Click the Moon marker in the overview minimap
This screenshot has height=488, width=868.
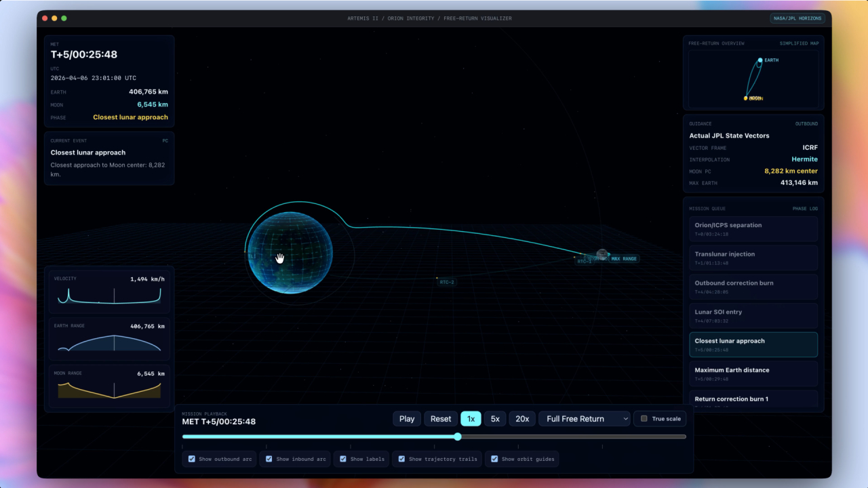pyautogui.click(x=750, y=98)
